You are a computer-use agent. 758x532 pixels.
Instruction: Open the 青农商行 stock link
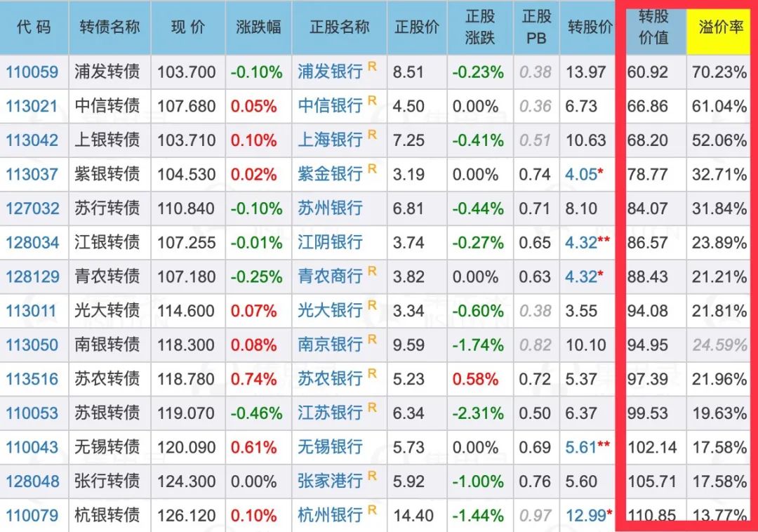(330, 277)
